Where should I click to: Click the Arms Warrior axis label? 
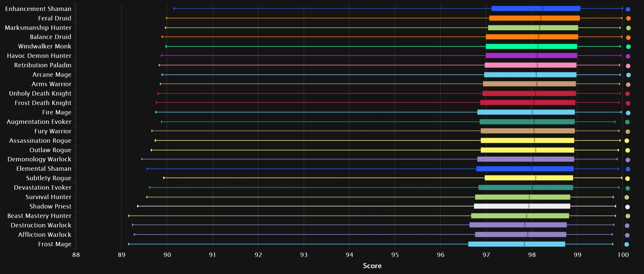[x=51, y=84]
